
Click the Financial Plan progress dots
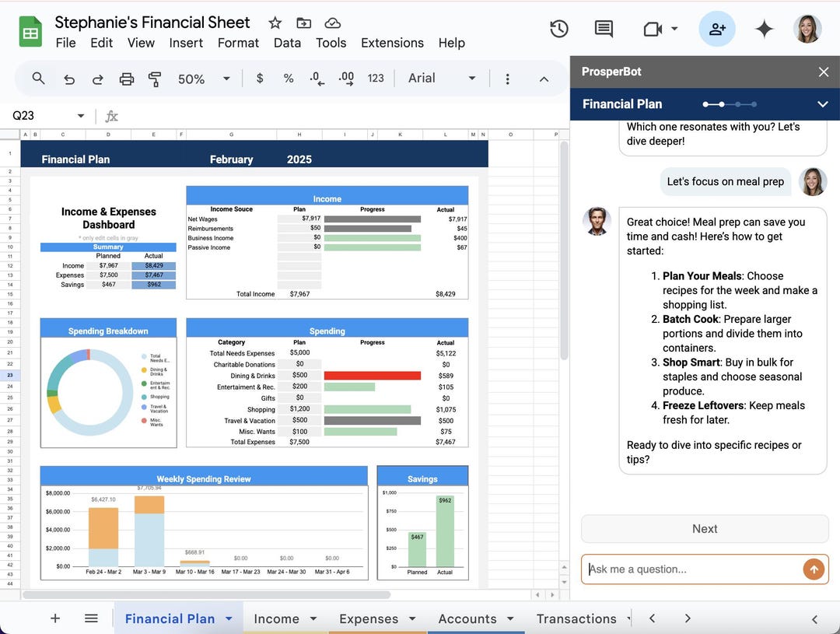click(x=729, y=103)
